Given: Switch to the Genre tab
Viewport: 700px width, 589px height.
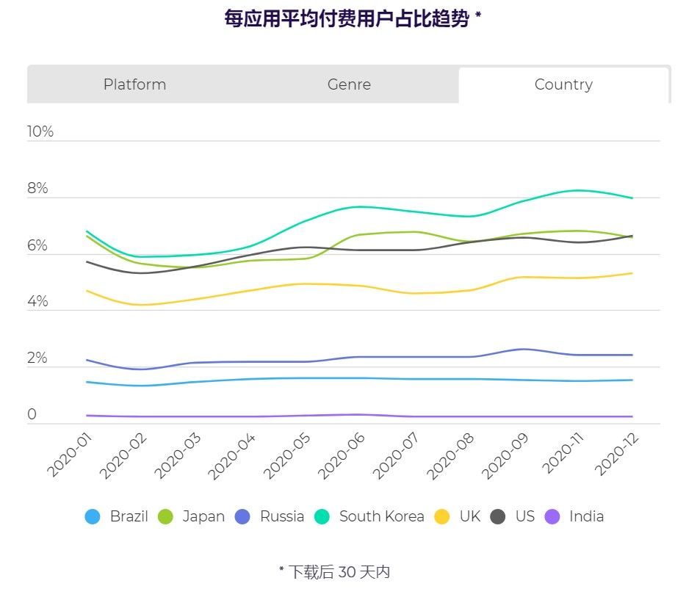Looking at the screenshot, I should [x=349, y=84].
